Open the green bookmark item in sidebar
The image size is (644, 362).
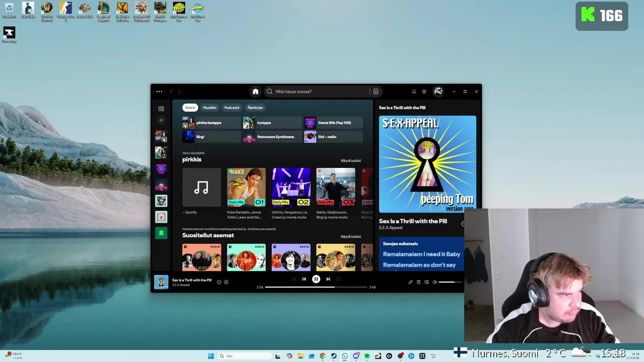click(x=161, y=233)
